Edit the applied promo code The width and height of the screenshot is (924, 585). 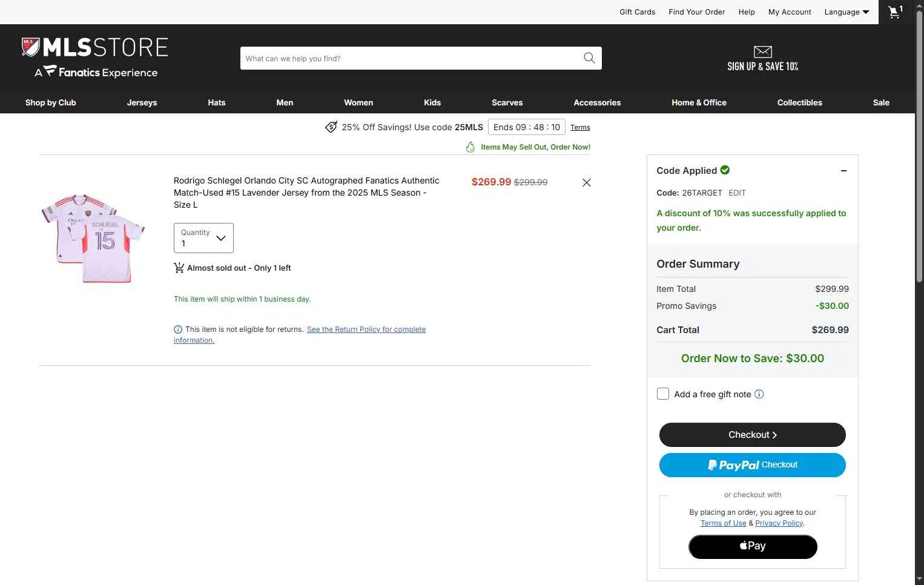click(x=737, y=193)
